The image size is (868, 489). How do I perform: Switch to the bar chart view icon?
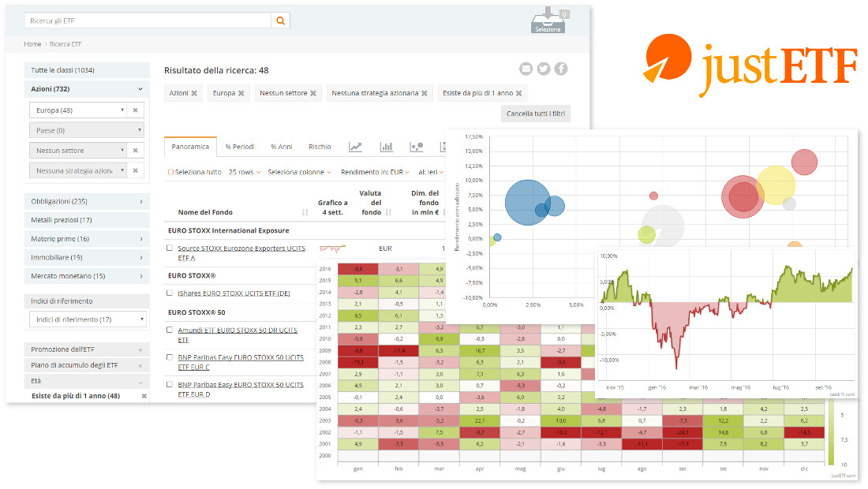click(387, 147)
